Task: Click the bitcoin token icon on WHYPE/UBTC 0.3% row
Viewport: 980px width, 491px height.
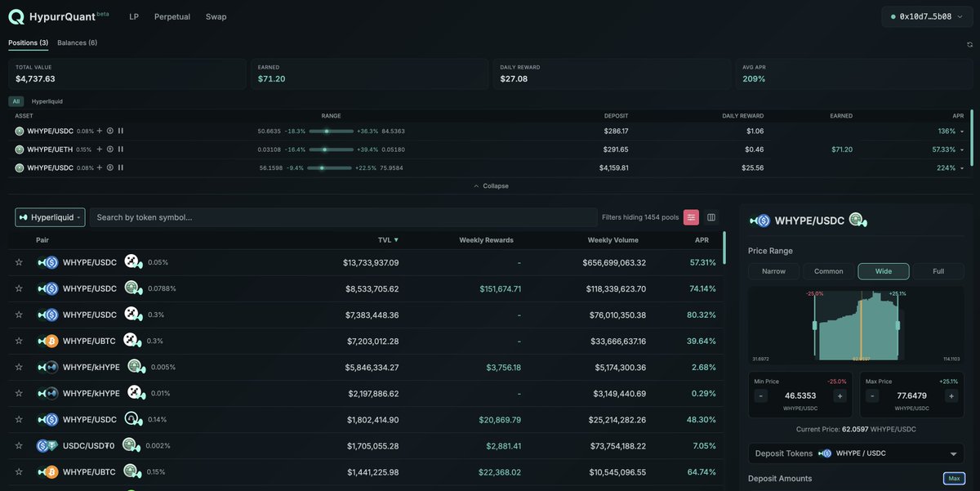Action: click(x=51, y=341)
